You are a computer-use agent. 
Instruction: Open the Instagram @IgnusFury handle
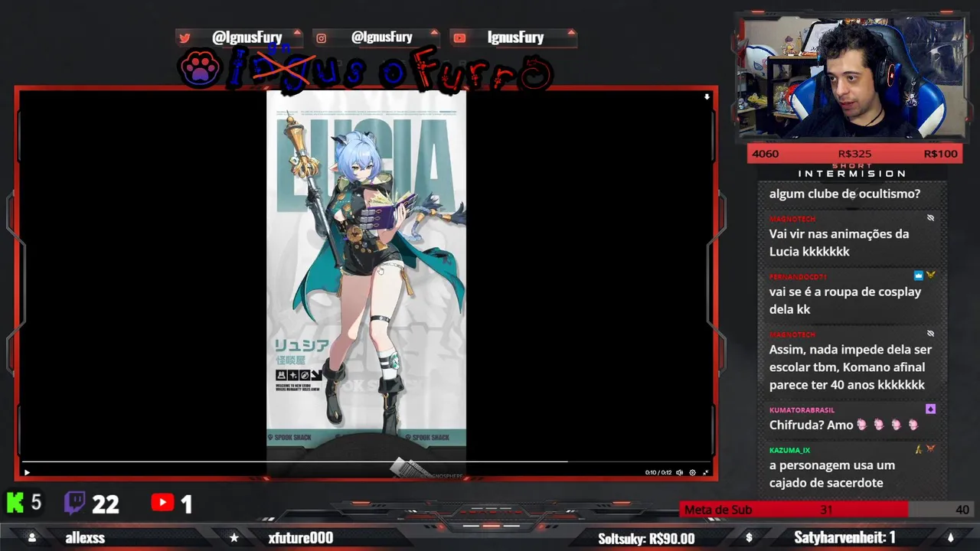click(381, 37)
